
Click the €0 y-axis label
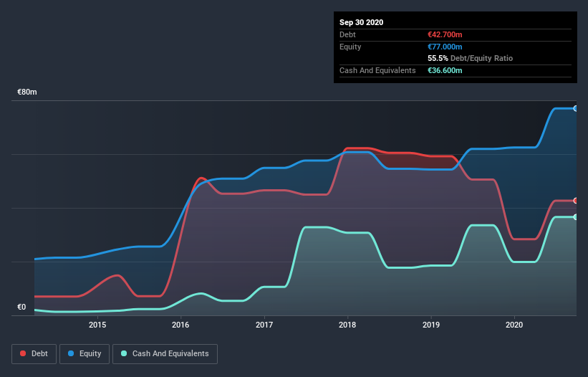21,307
